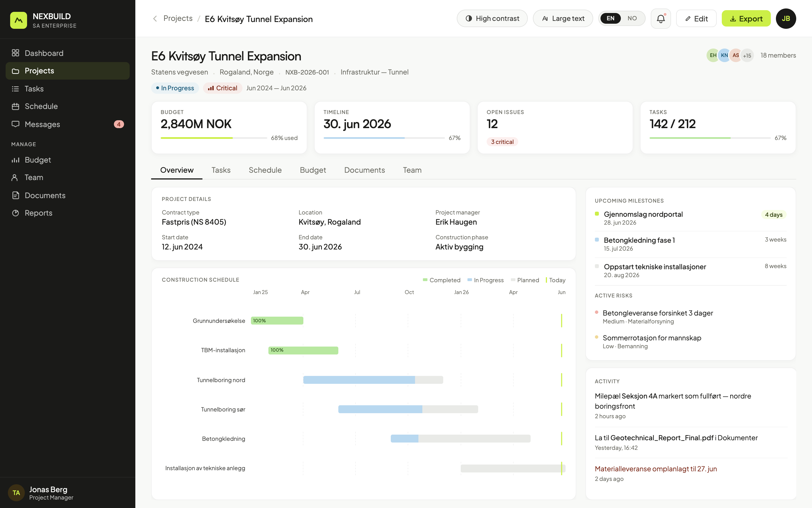Switch to the Schedule tab
The width and height of the screenshot is (812, 508).
(x=265, y=170)
